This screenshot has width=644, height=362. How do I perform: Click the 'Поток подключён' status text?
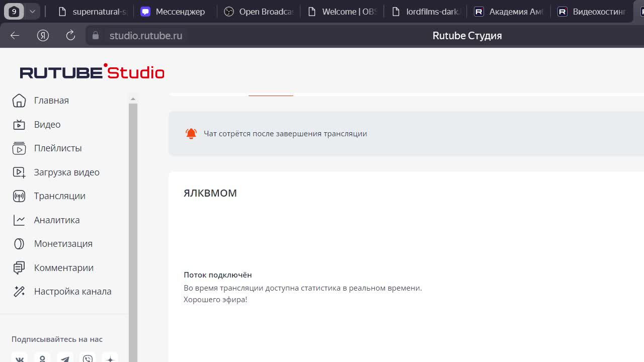pos(218,275)
